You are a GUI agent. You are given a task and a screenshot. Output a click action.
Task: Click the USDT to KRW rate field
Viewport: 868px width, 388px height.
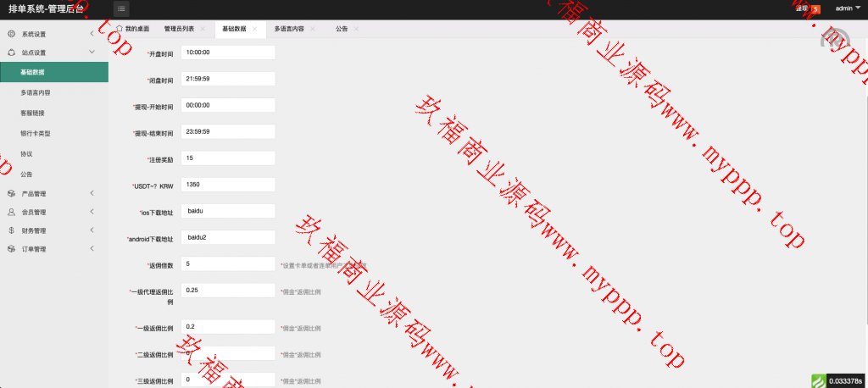(x=229, y=185)
